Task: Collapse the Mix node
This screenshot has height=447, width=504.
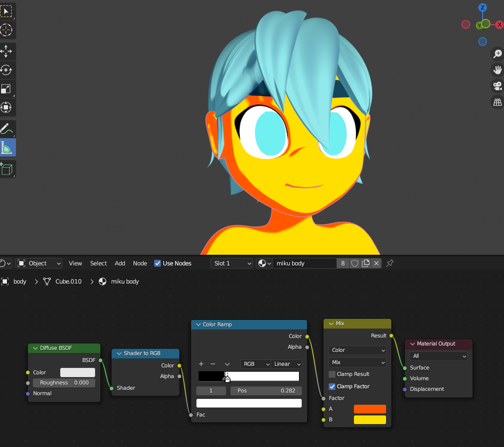Action: 331,324
